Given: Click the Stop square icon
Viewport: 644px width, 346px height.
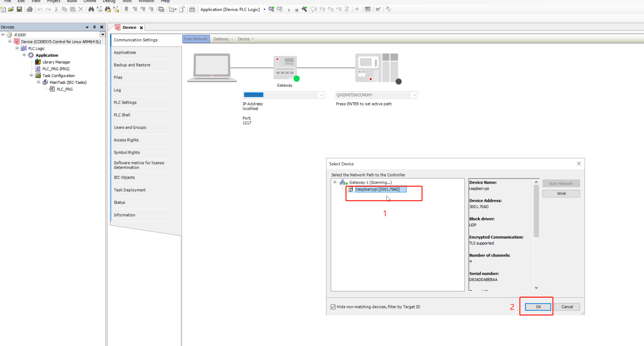Looking at the screenshot, I should pyautogui.click(x=297, y=10).
